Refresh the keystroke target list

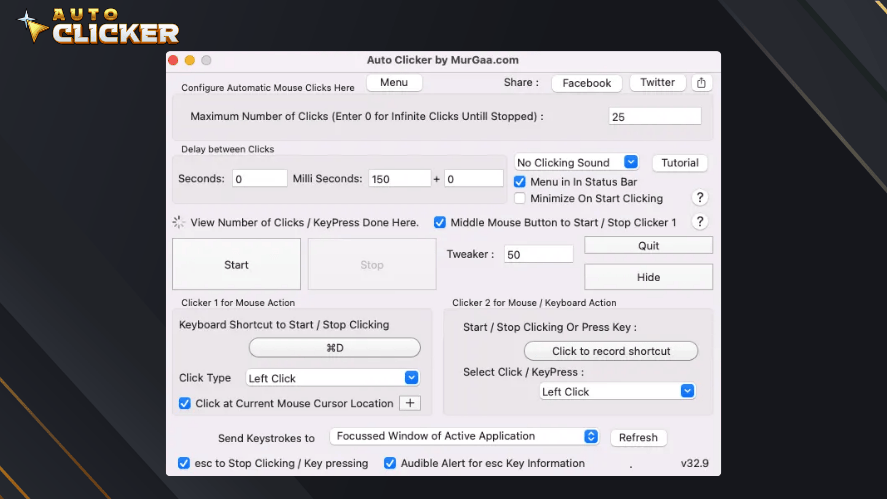pos(638,437)
